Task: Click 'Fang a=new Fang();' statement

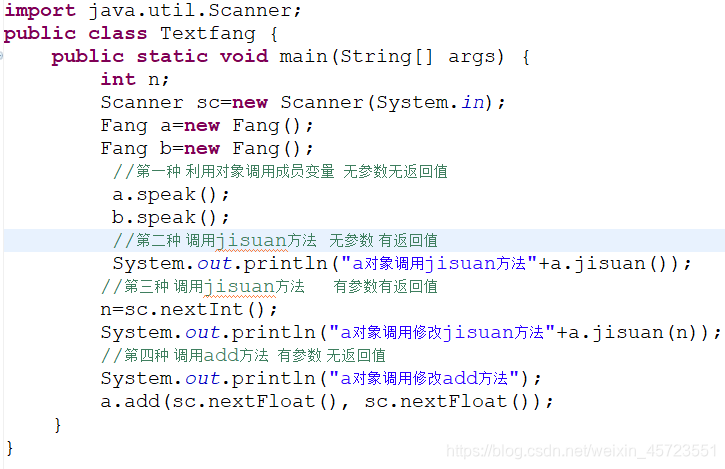Action: pos(207,125)
